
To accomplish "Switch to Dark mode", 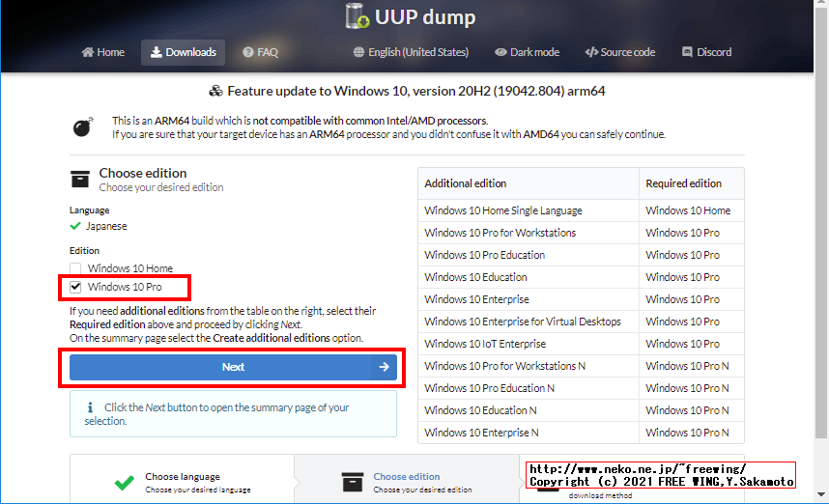I will [528, 52].
